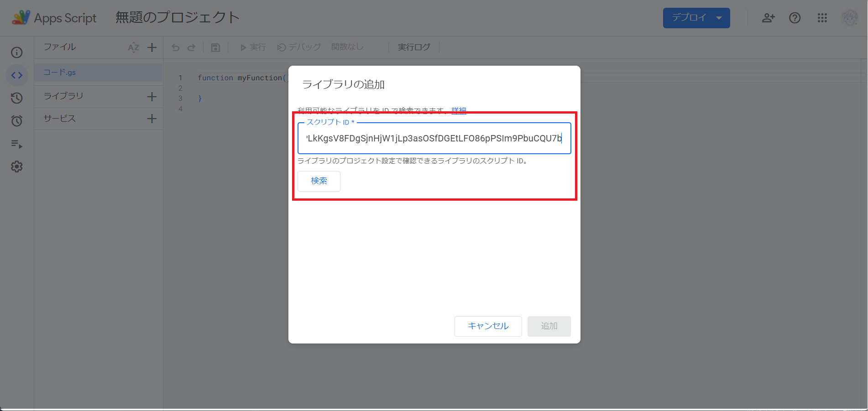
Task: Open the project settings gear
Action: (x=16, y=166)
